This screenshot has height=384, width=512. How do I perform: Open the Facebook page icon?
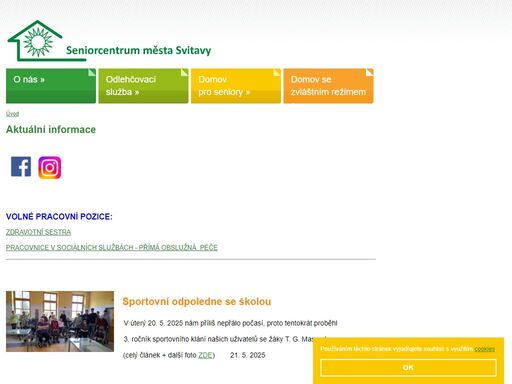click(x=21, y=167)
